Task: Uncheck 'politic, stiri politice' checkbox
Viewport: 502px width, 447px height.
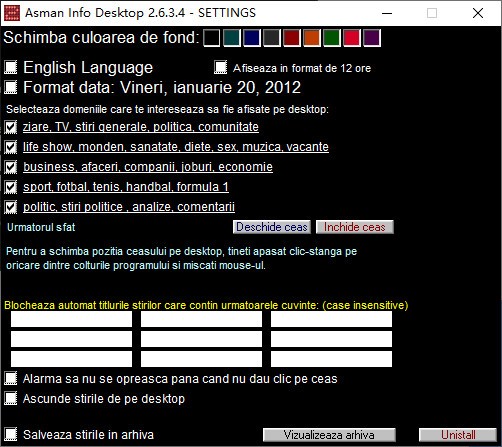Action: click(11, 207)
